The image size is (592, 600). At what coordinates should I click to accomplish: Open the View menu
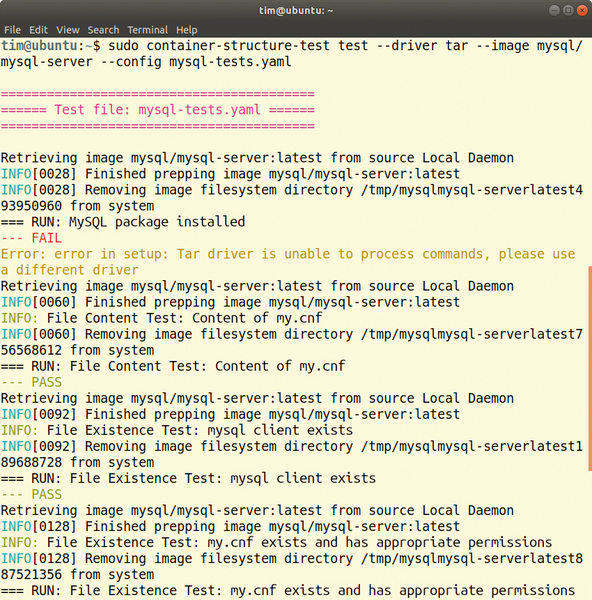coord(68,30)
